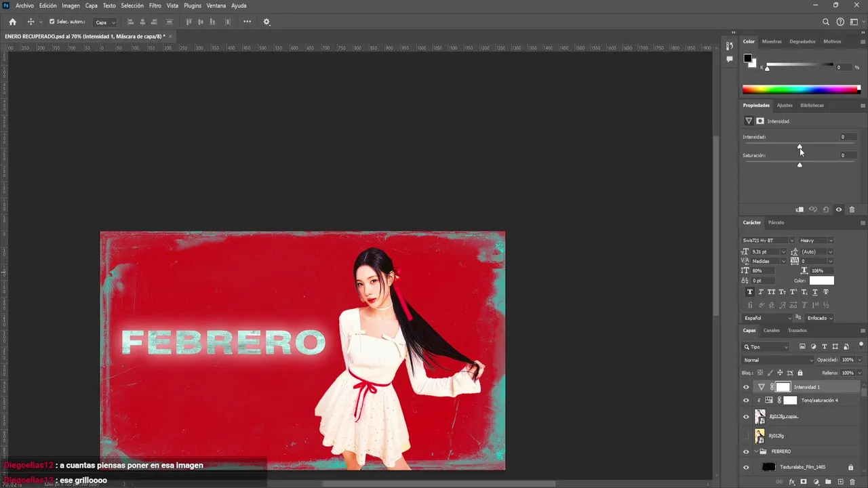868x488 pixels.
Task: Create a new layer icon
Action: point(840,482)
